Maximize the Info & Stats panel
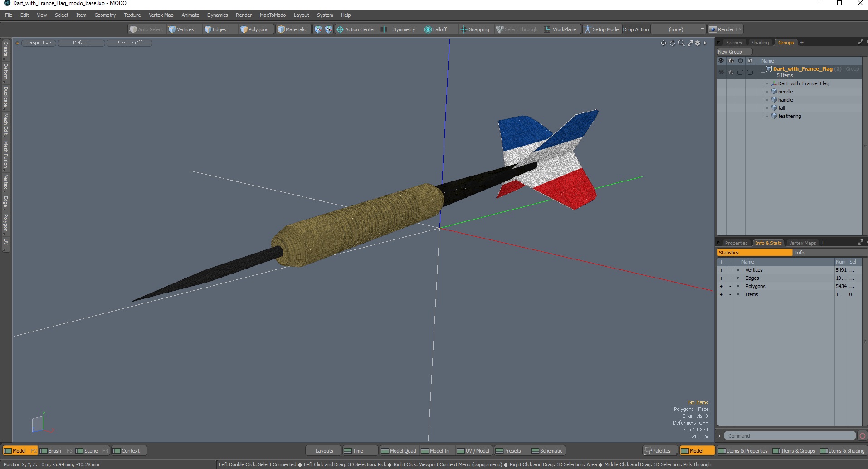Image resolution: width=868 pixels, height=469 pixels. [x=860, y=243]
